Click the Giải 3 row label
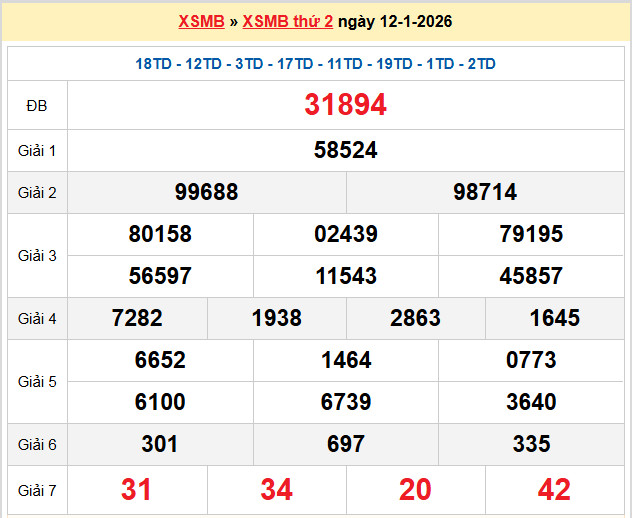 (x=37, y=255)
